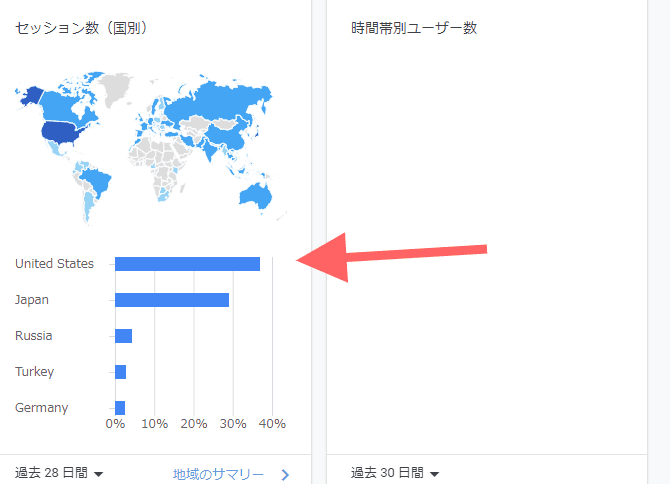This screenshot has width=670, height=484.
Task: Select the Japan country label
Action: 32,300
